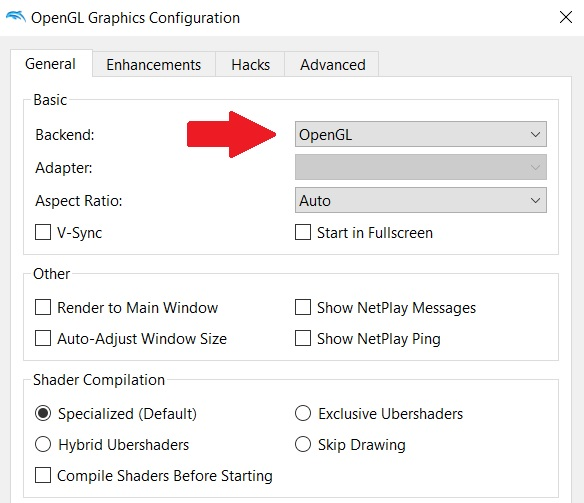The height and width of the screenshot is (503, 584).
Task: Select the General tab
Action: [51, 64]
